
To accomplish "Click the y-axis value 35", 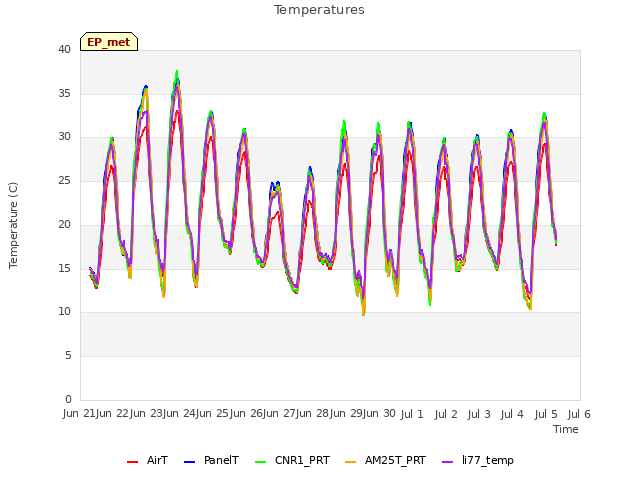I will (x=64, y=93).
